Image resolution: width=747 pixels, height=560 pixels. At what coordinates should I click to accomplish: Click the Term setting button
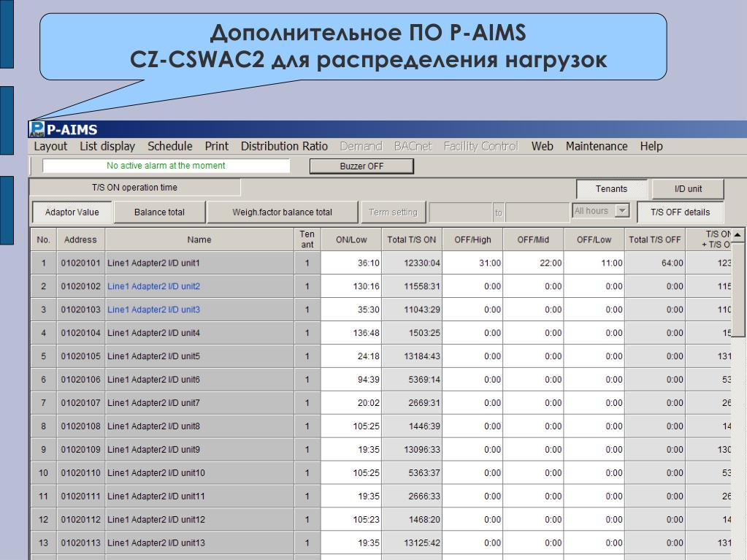393,212
